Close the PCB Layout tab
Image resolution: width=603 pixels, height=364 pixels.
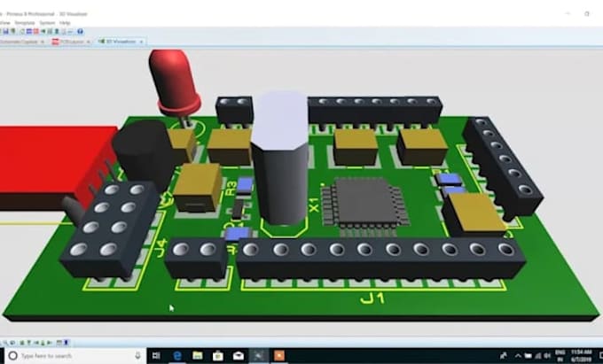point(89,42)
